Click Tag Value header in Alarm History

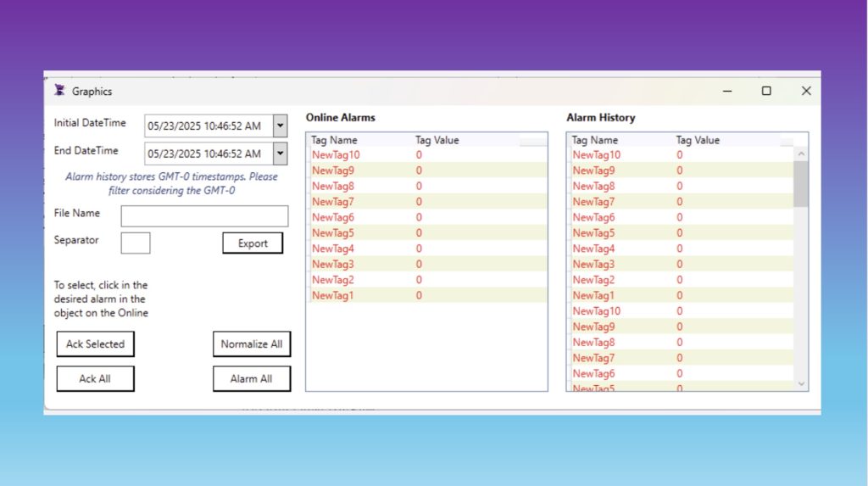click(x=698, y=140)
